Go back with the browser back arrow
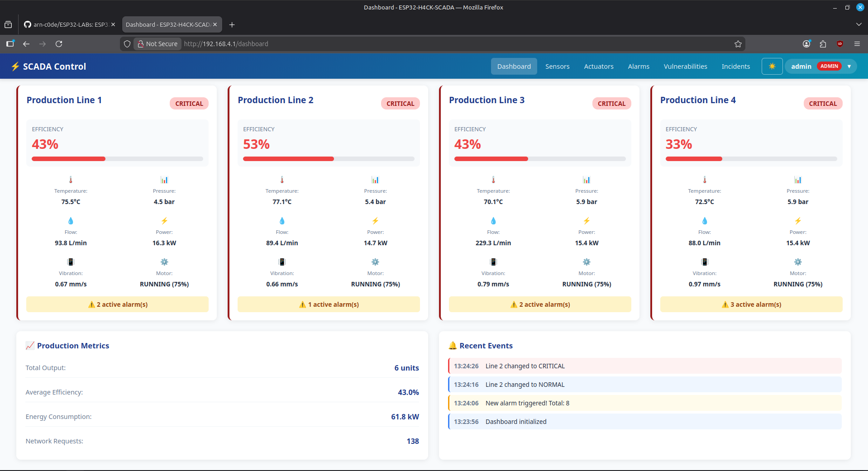Image resolution: width=868 pixels, height=471 pixels. pyautogui.click(x=26, y=44)
